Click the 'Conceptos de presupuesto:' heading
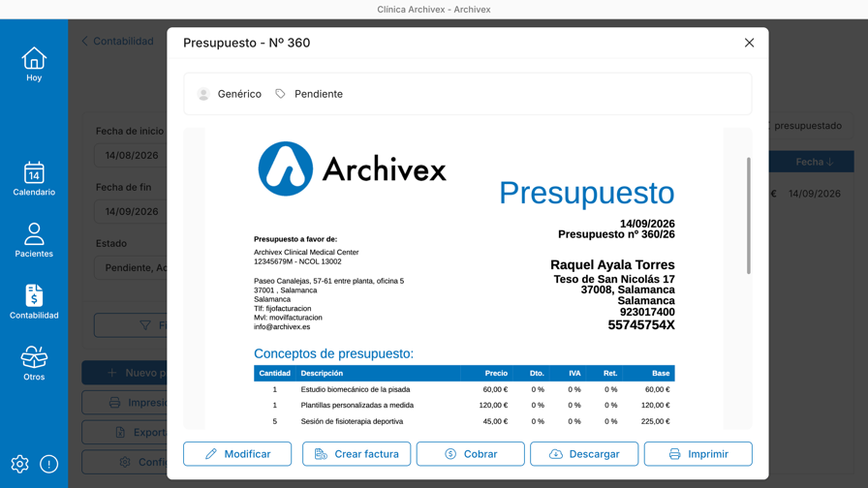 (x=334, y=353)
